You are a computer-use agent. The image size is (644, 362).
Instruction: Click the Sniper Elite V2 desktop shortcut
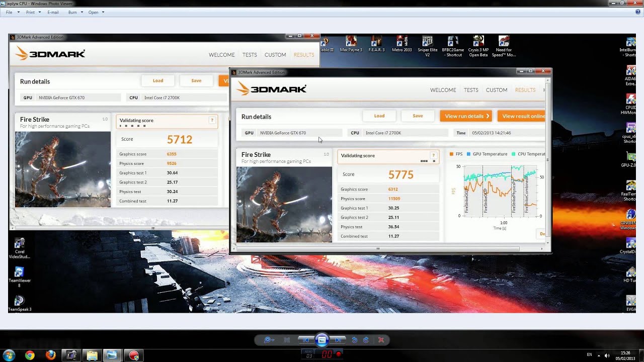coord(427,46)
